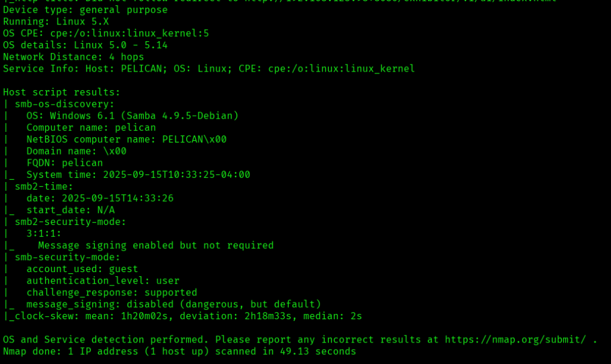Viewport: 611px width, 364px height.
Task: Click the smb2-time script heading
Action: click(44, 186)
